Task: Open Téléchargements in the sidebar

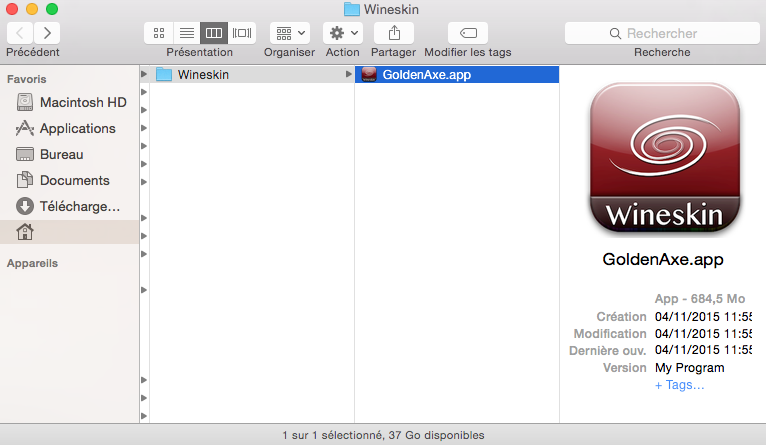Action: [x=71, y=206]
